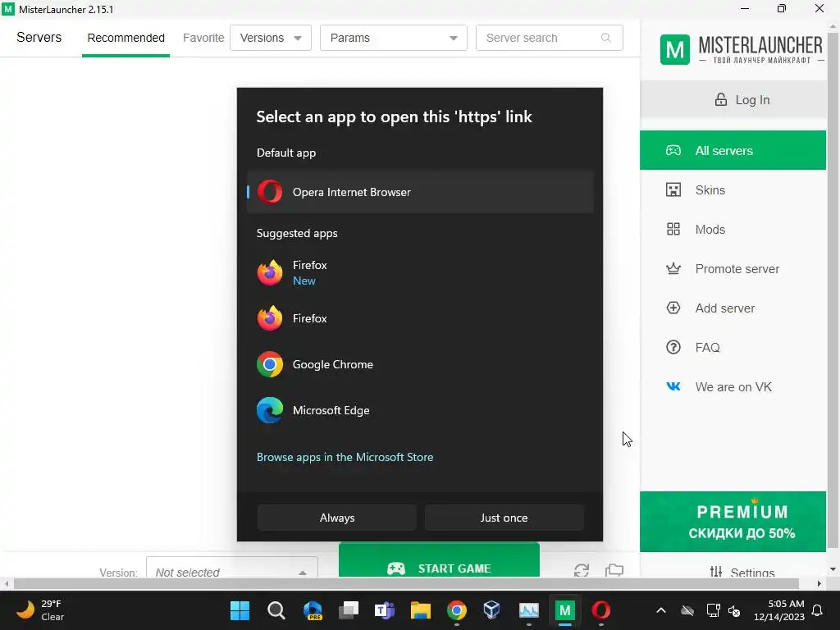Open Microsoft Teams from the taskbar
The height and width of the screenshot is (630, 840).
(384, 610)
